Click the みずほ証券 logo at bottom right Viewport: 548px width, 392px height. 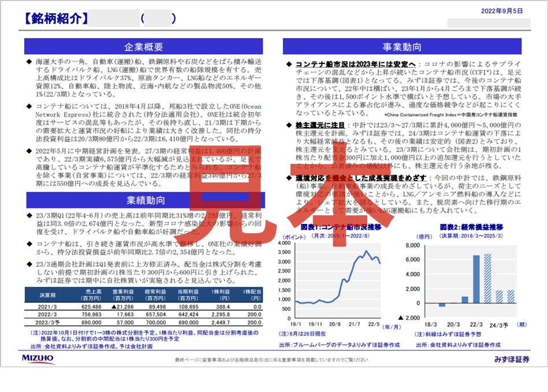(x=512, y=359)
